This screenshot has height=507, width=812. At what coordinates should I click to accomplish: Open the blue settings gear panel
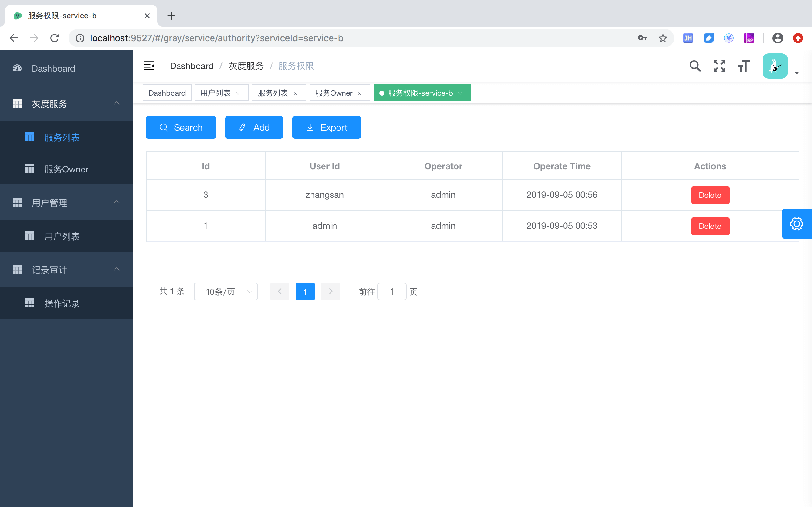pyautogui.click(x=796, y=224)
